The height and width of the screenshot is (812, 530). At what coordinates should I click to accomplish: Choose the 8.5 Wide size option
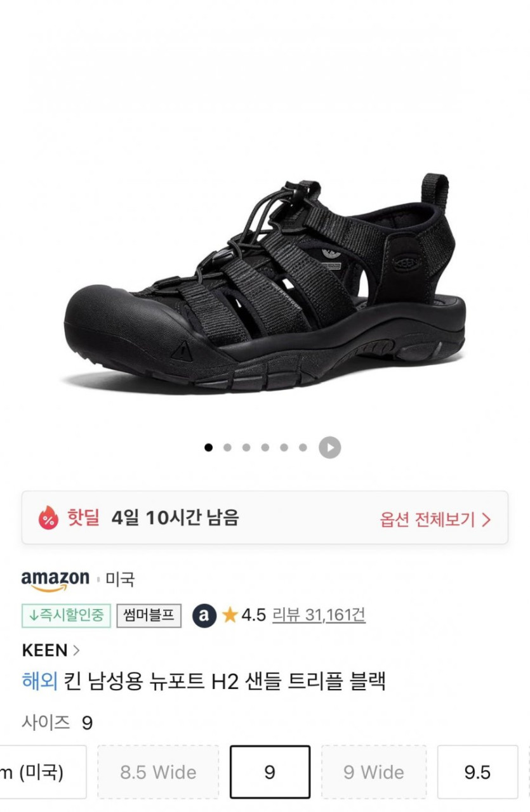[x=158, y=772]
